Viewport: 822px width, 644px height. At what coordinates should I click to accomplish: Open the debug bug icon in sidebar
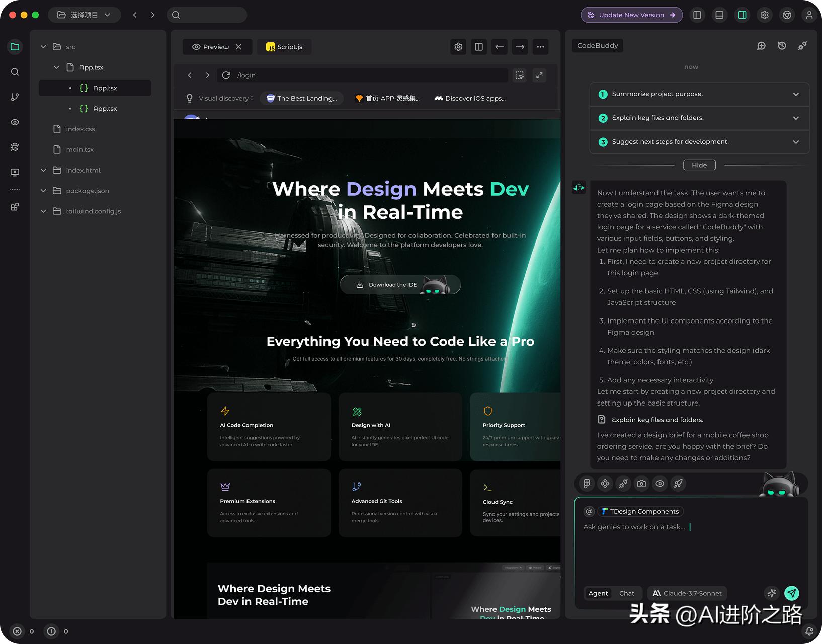tap(15, 147)
